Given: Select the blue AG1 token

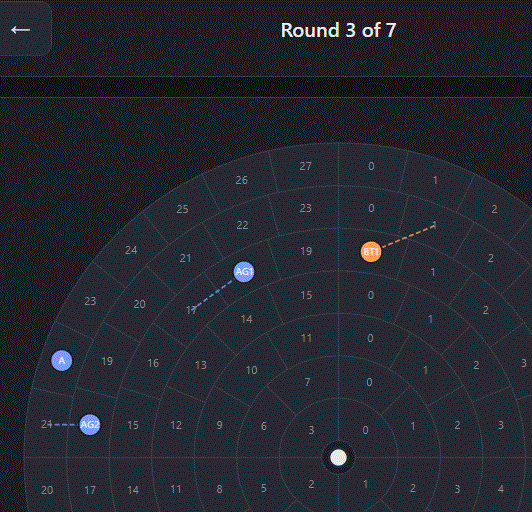Looking at the screenshot, I should pos(244,272).
